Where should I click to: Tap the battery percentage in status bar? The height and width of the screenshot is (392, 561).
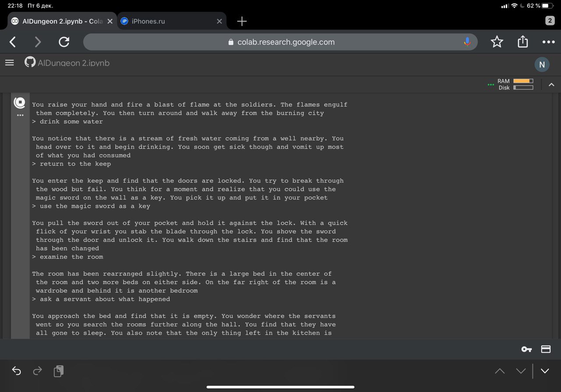[x=534, y=6]
